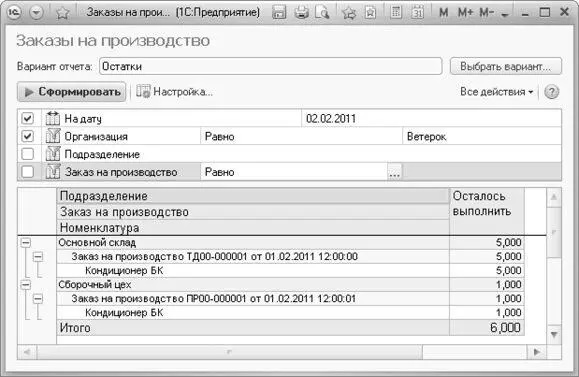
Task: Click vertical scrollbar down arrow
Action: pyautogui.click(x=554, y=335)
